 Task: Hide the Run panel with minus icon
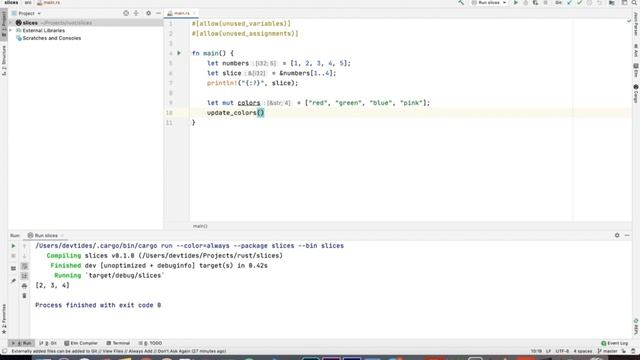[x=627, y=236]
